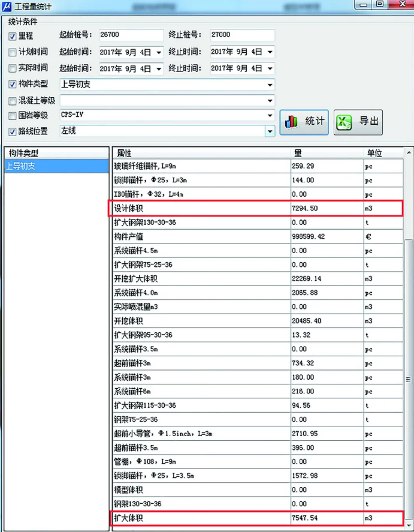Click value 22269.14
This screenshot has height=532, width=414.
click(307, 279)
